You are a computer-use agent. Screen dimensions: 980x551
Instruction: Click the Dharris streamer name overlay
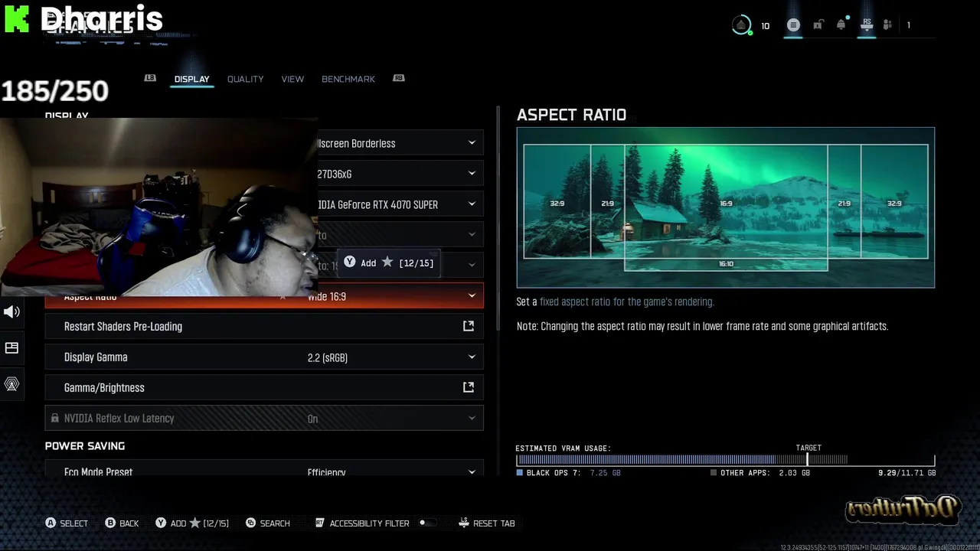102,19
